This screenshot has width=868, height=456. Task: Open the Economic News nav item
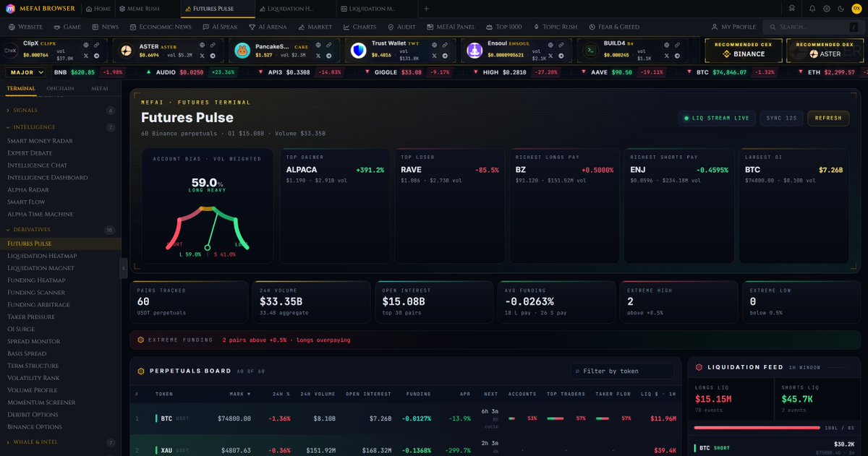click(x=160, y=27)
